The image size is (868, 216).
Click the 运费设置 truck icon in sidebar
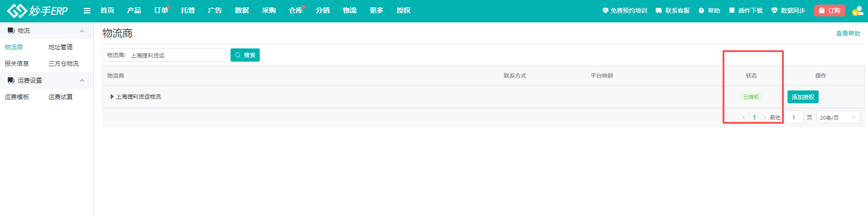(x=11, y=80)
